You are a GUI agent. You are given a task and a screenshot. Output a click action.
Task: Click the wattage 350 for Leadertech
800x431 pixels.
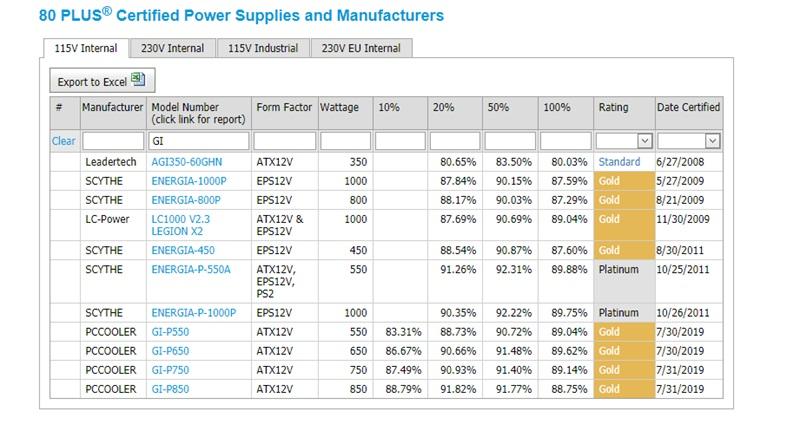[358, 162]
